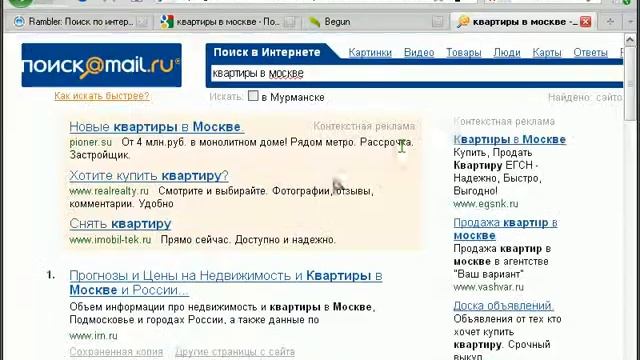The image size is (640, 360).
Task: Switch to the Rambler search tab
Action: (80, 22)
